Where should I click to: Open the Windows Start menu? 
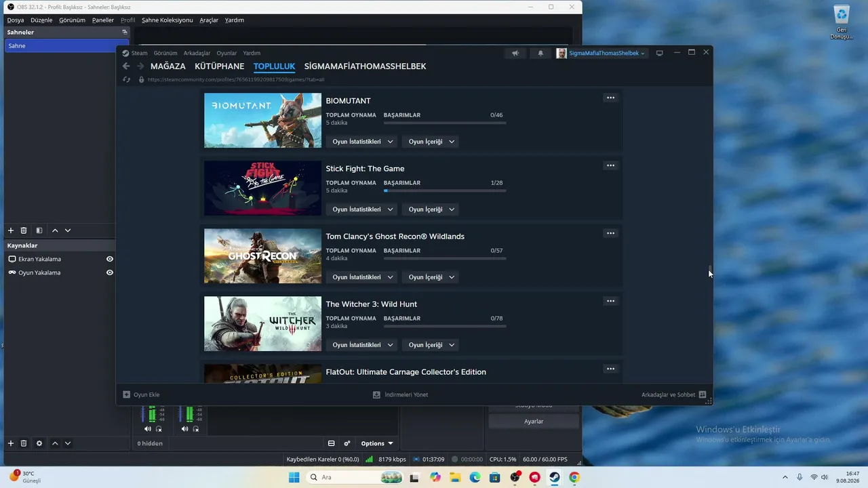point(294,477)
